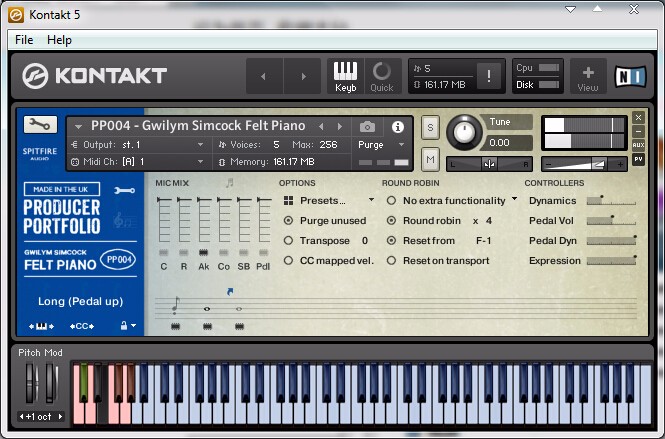Image resolution: width=665 pixels, height=439 pixels.
Task: Click the music notation icon in blue panel
Action: [125, 221]
